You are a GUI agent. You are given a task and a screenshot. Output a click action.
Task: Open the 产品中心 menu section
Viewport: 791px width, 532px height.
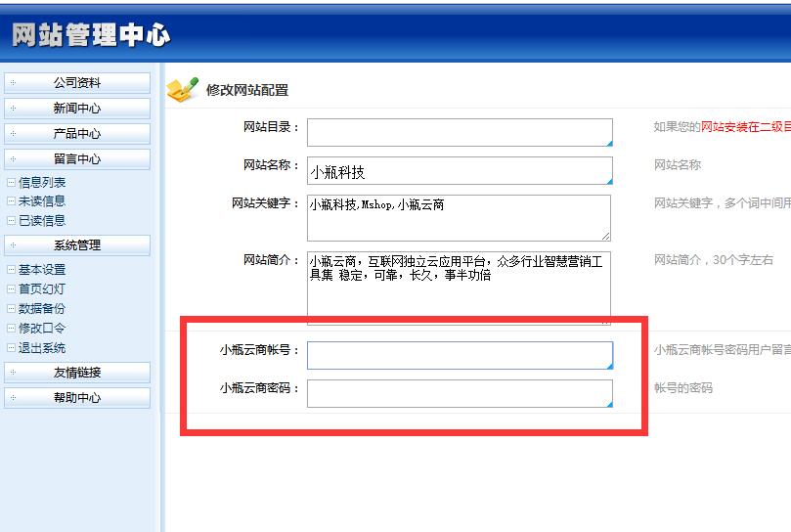click(77, 134)
